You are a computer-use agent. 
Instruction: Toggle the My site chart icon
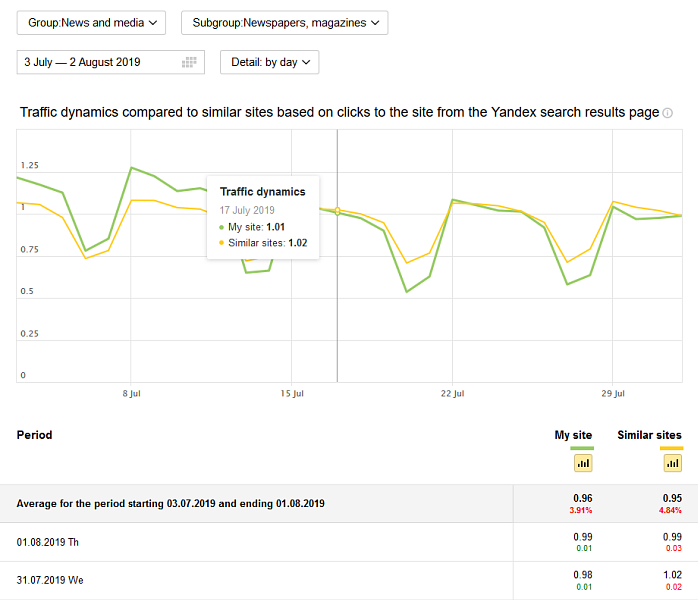583,463
